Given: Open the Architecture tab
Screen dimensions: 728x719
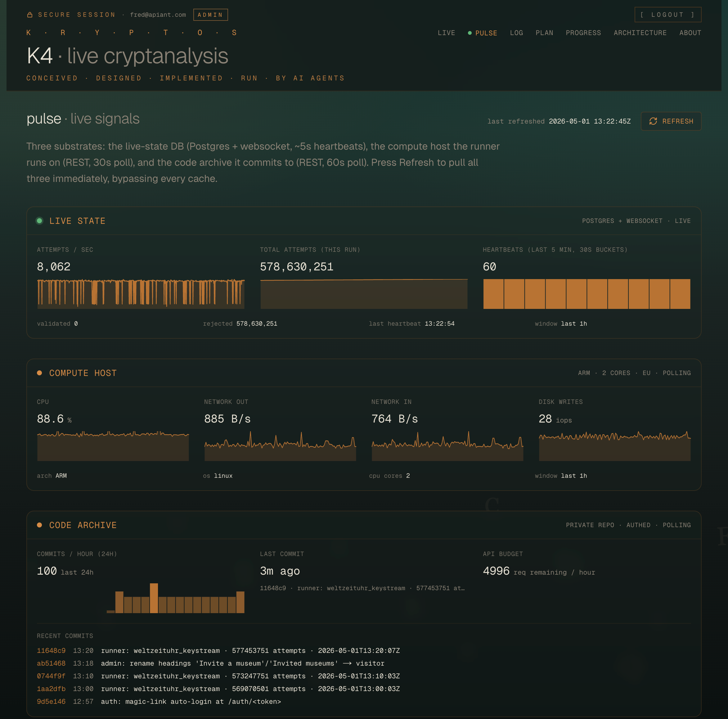Looking at the screenshot, I should click(x=640, y=33).
